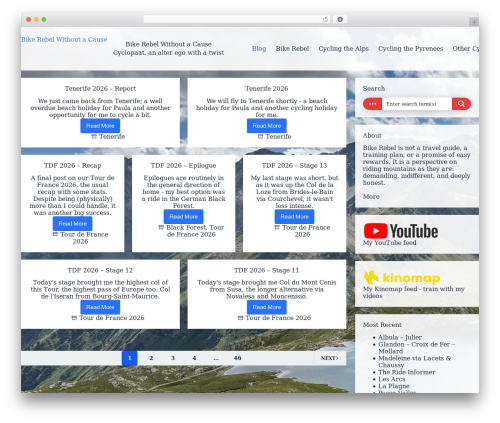Click the browser extension icon beside address bar
This screenshot has height=423, width=500.
click(340, 19)
